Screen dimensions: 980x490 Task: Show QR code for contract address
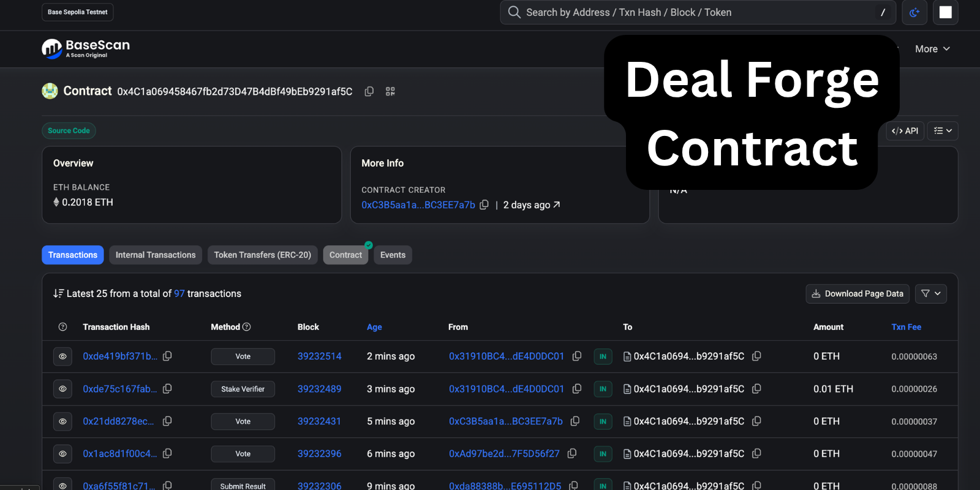tap(390, 91)
